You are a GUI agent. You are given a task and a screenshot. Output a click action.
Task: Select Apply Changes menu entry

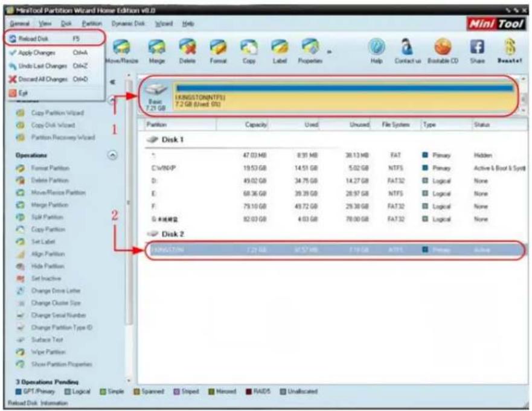point(54,53)
